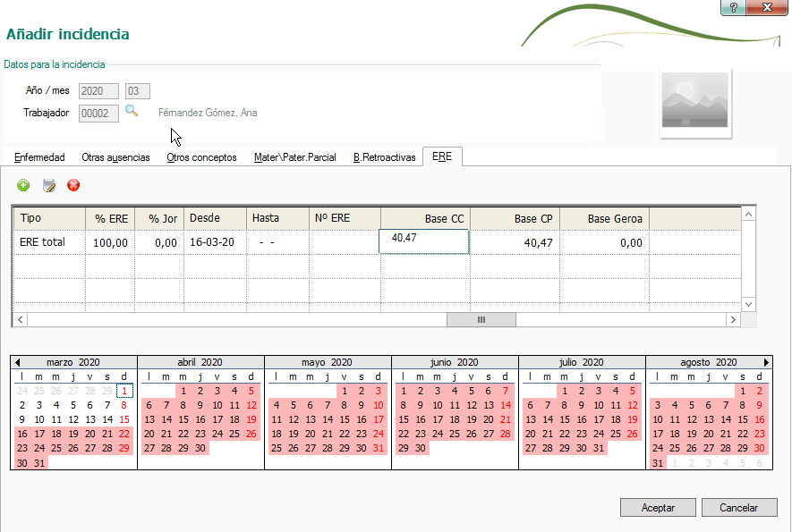Image resolution: width=792 pixels, height=532 pixels.
Task: Click the month field showing 03
Action: 138,91
